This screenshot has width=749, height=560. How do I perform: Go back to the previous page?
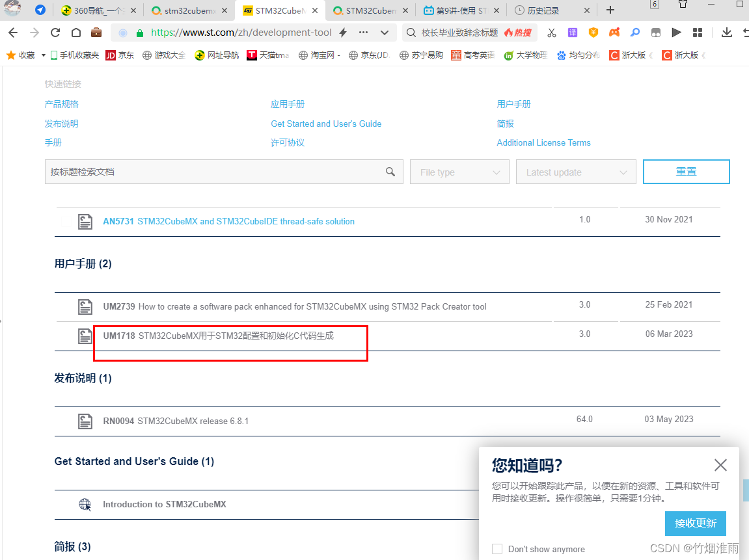(x=13, y=33)
